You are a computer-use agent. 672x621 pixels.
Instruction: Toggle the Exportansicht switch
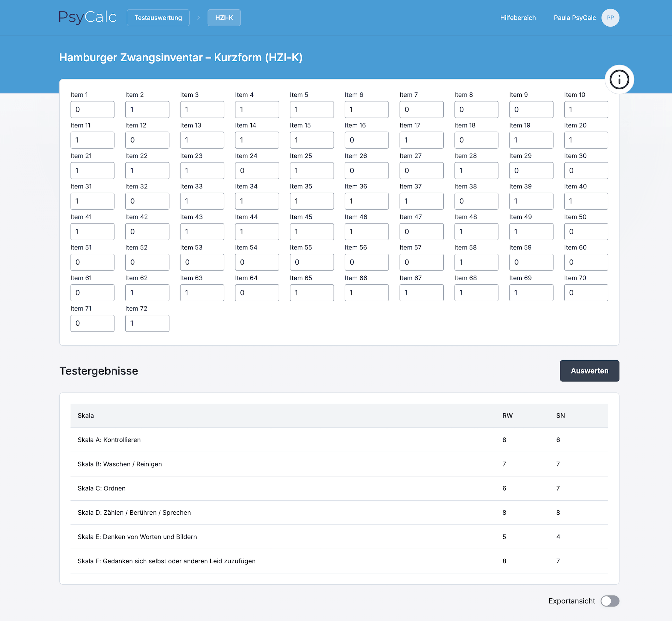(610, 601)
